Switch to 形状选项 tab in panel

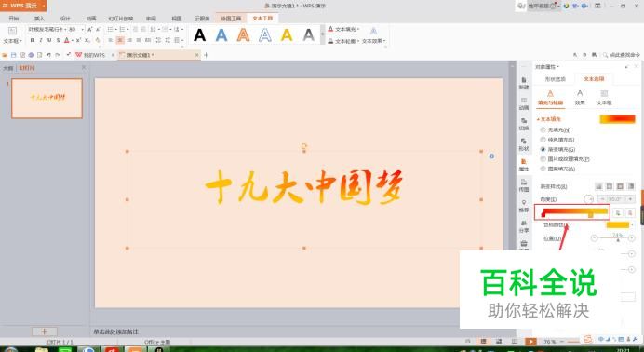tap(556, 79)
